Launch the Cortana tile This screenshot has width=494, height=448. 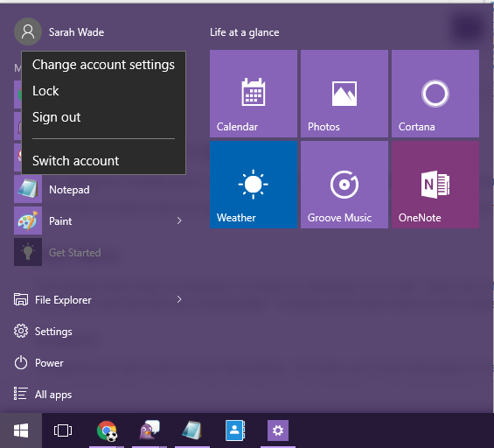(435, 94)
